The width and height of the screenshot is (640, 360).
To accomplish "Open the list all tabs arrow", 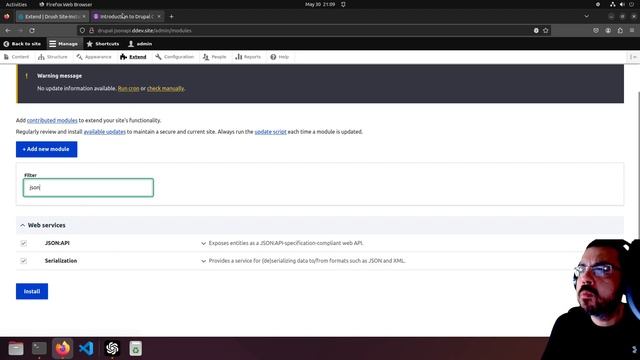I will point(587,16).
